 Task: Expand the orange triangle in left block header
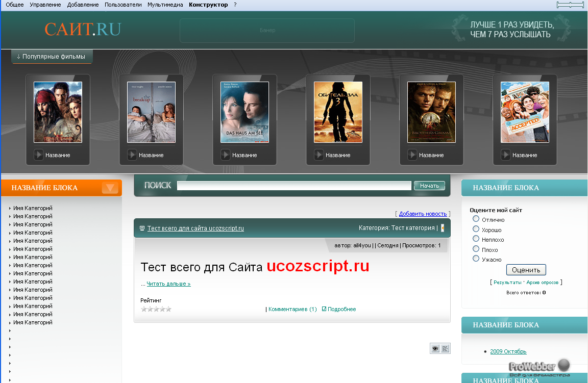110,188
